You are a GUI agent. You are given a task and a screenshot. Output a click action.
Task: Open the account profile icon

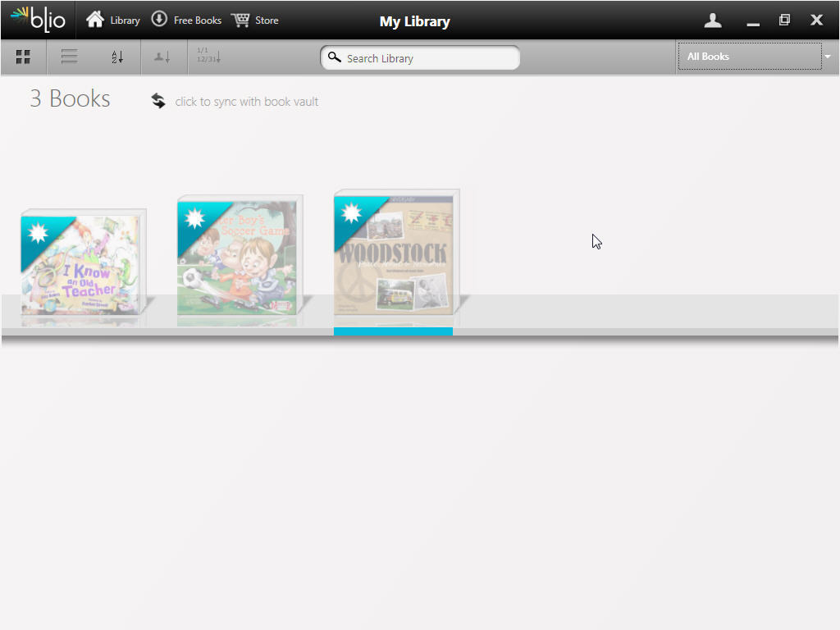click(713, 20)
